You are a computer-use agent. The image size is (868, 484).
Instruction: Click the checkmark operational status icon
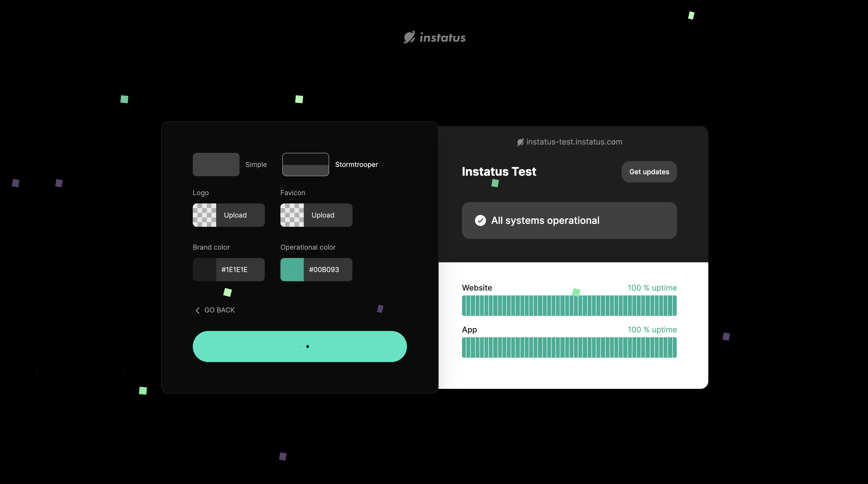point(480,220)
